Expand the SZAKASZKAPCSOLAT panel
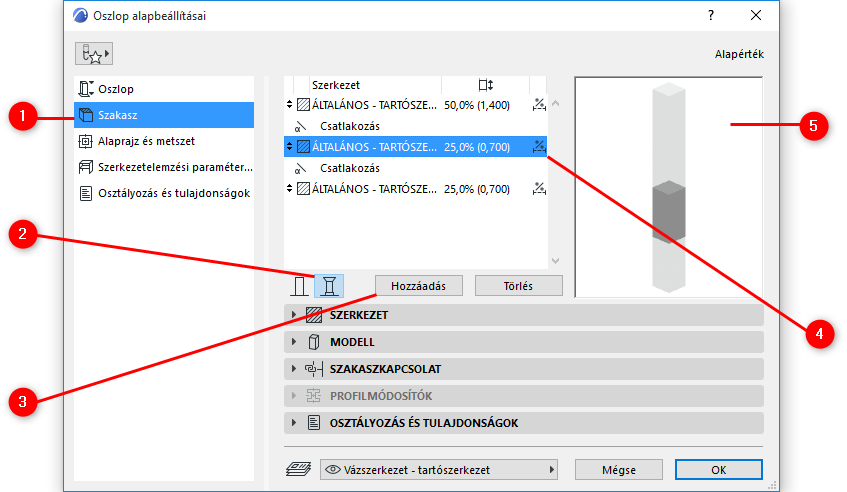The height and width of the screenshot is (492, 847). 294,369
